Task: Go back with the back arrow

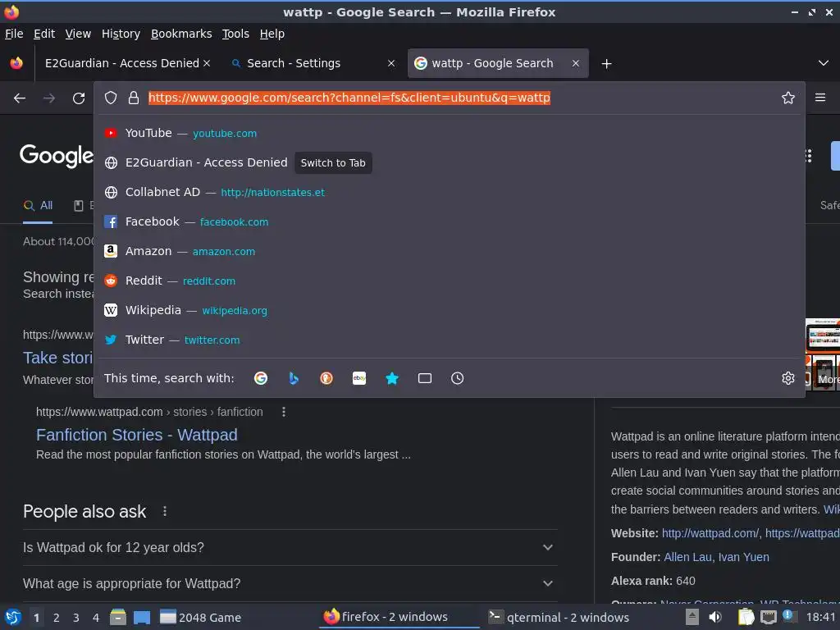Action: [x=20, y=98]
